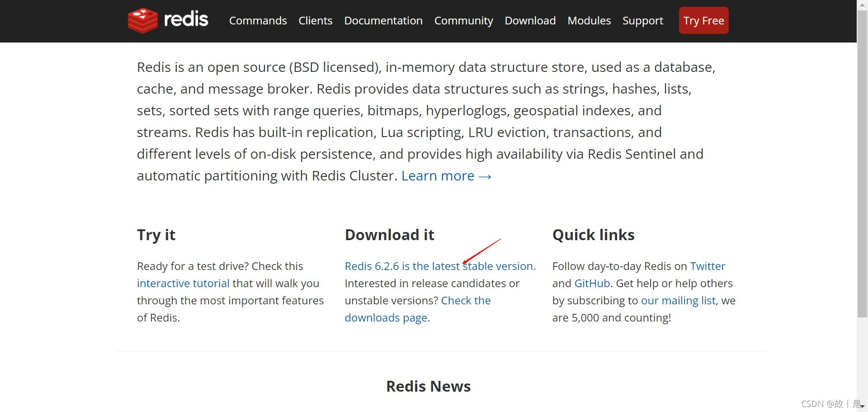
Task: Select Community in the navigation bar
Action: pyautogui.click(x=463, y=21)
